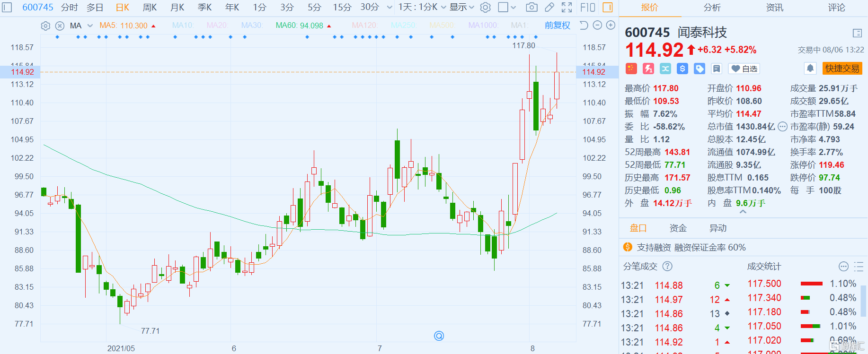868x354 pixels.
Task: Zoom out the chart with minus icon
Action: click(597, 25)
